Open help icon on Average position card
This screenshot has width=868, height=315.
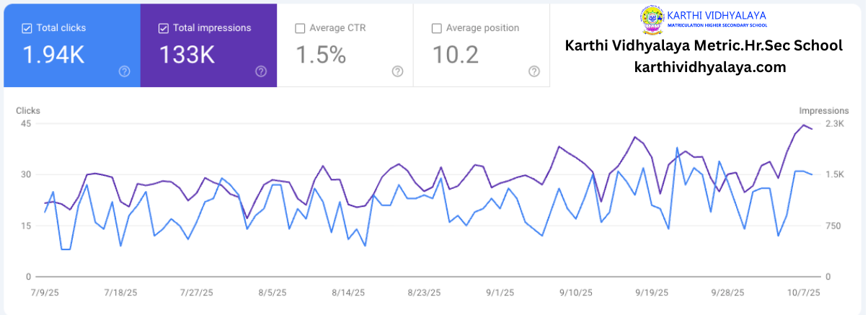point(534,71)
